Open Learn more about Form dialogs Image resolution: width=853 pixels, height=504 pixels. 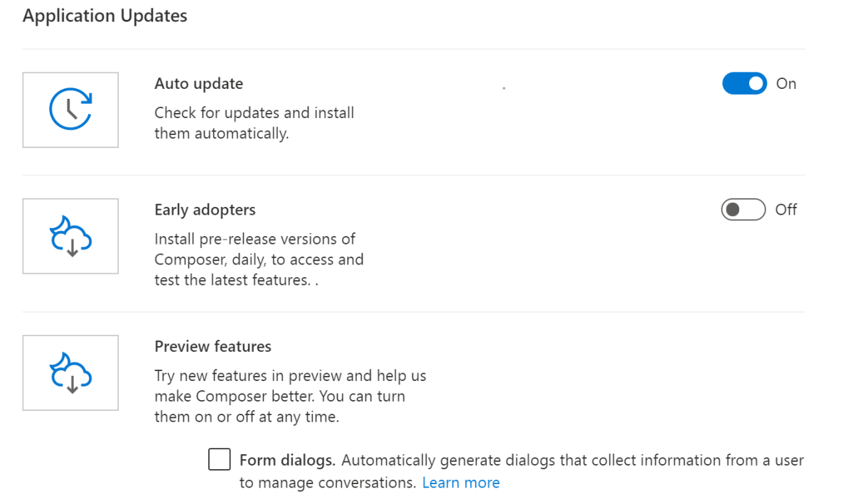[x=461, y=482]
